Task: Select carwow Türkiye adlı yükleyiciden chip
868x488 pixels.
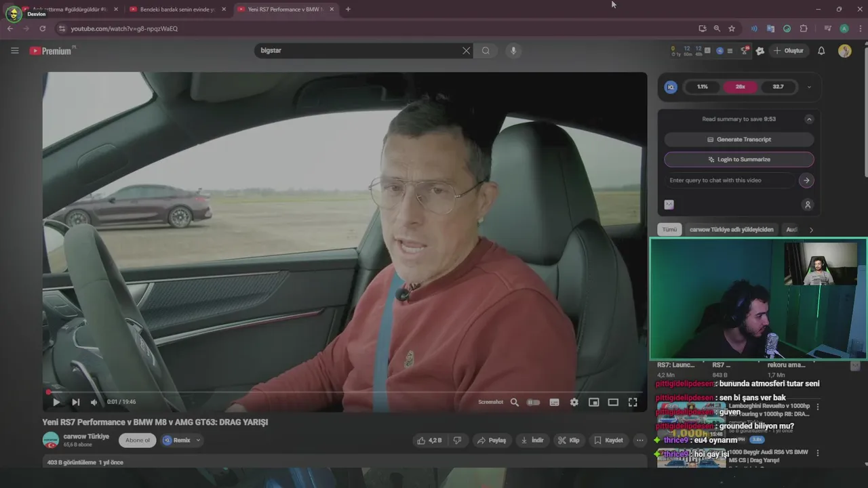Action: (731, 230)
